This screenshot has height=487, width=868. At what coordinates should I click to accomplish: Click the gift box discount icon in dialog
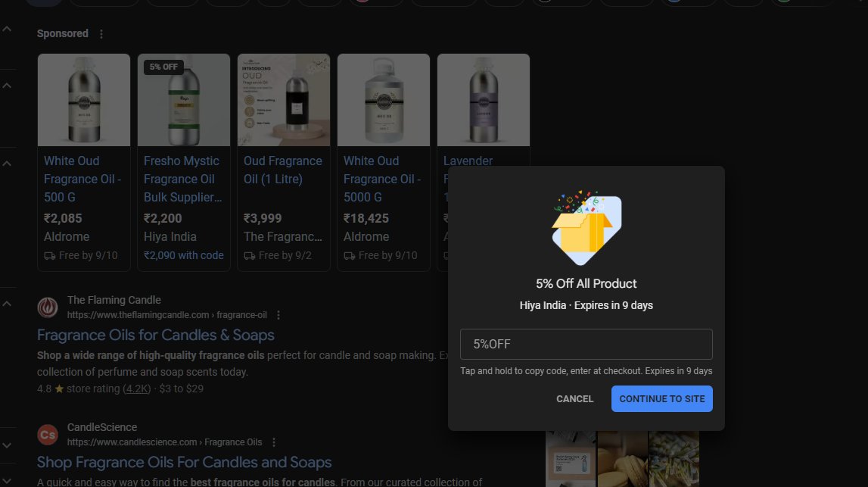(x=586, y=228)
